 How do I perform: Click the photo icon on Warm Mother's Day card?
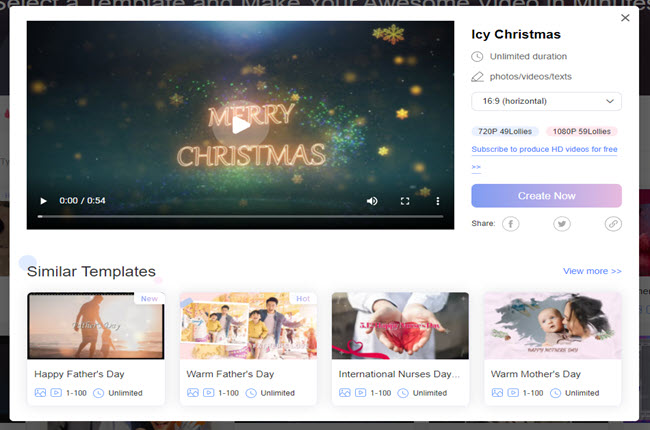click(x=497, y=393)
